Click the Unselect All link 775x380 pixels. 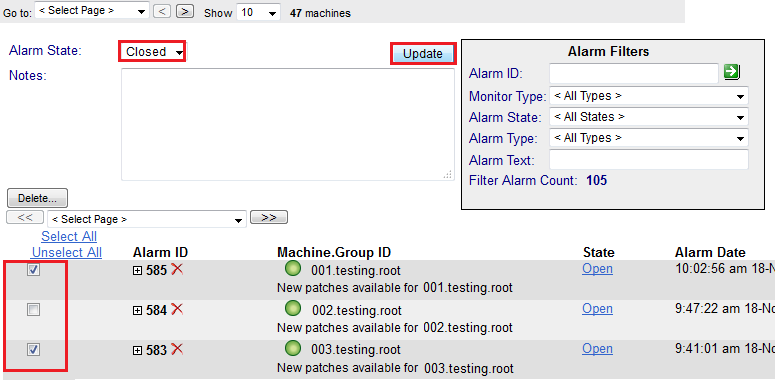point(67,253)
